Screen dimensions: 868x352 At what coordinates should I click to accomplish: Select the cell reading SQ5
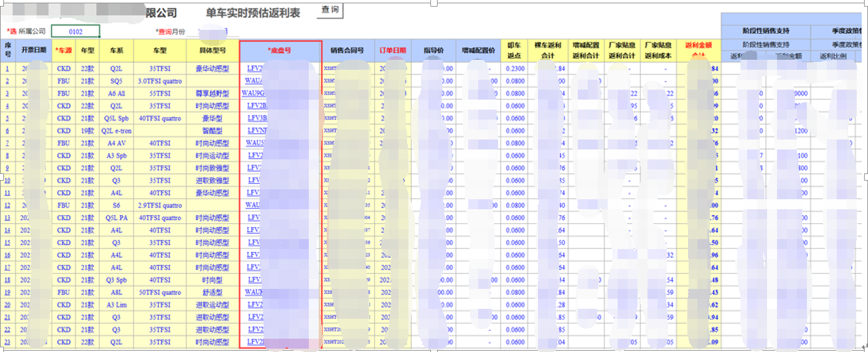coord(116,81)
